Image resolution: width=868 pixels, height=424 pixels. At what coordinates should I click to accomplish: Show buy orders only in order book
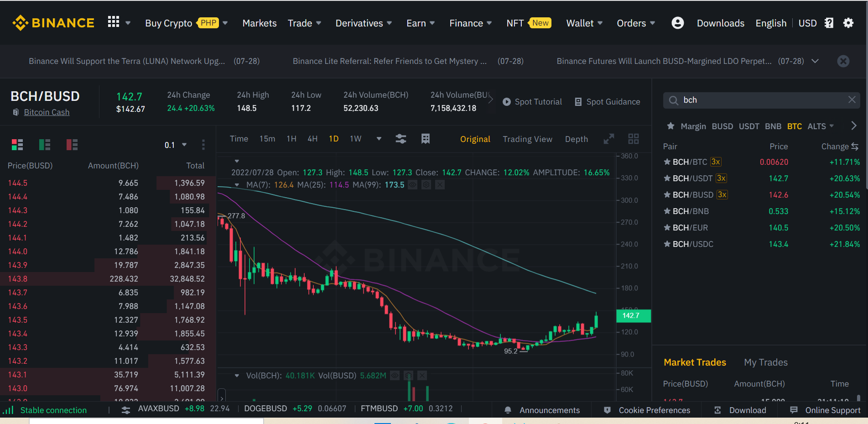pos(45,145)
